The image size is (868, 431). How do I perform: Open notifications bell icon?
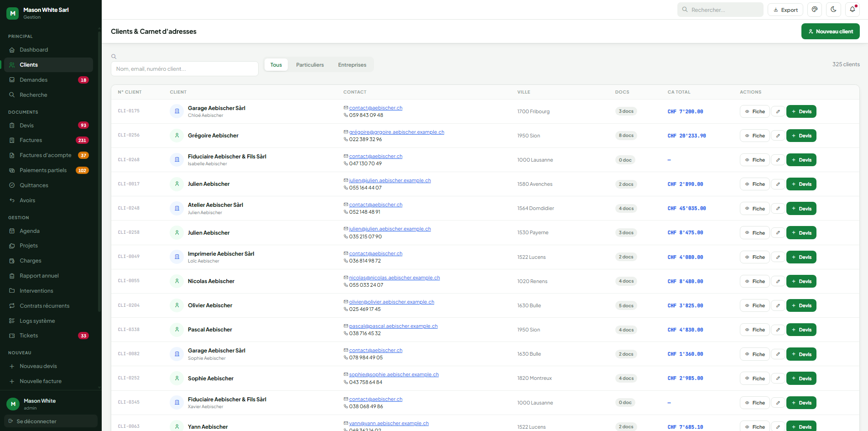pyautogui.click(x=852, y=10)
